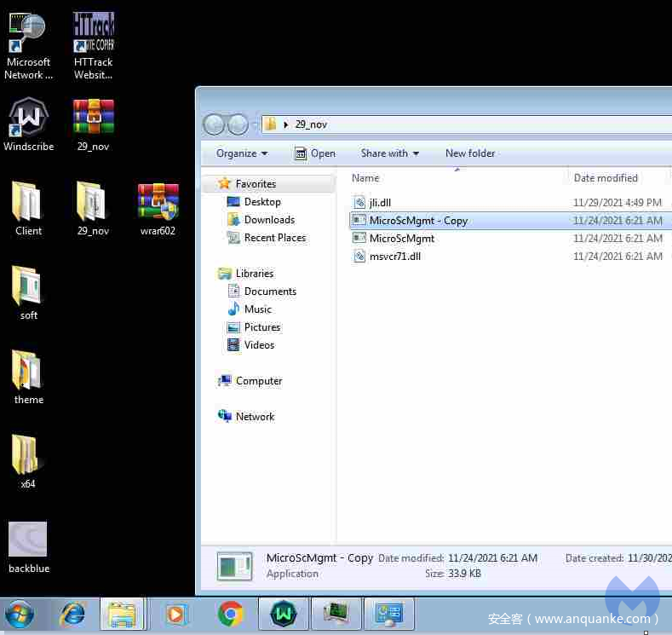Click the Open toolbar button
Screen dimensions: 672x635
coord(314,153)
